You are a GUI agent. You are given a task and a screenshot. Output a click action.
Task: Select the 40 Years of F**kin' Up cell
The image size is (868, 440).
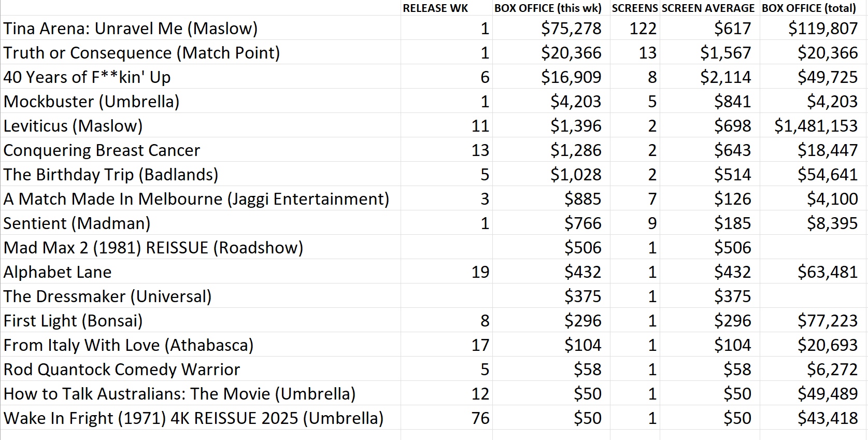201,77
